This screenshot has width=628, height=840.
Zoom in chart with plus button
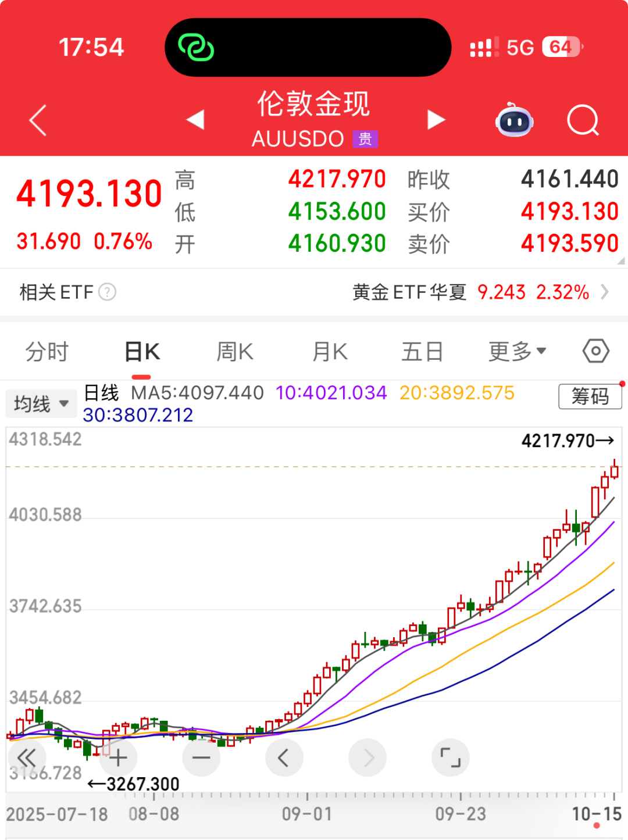[x=118, y=758]
